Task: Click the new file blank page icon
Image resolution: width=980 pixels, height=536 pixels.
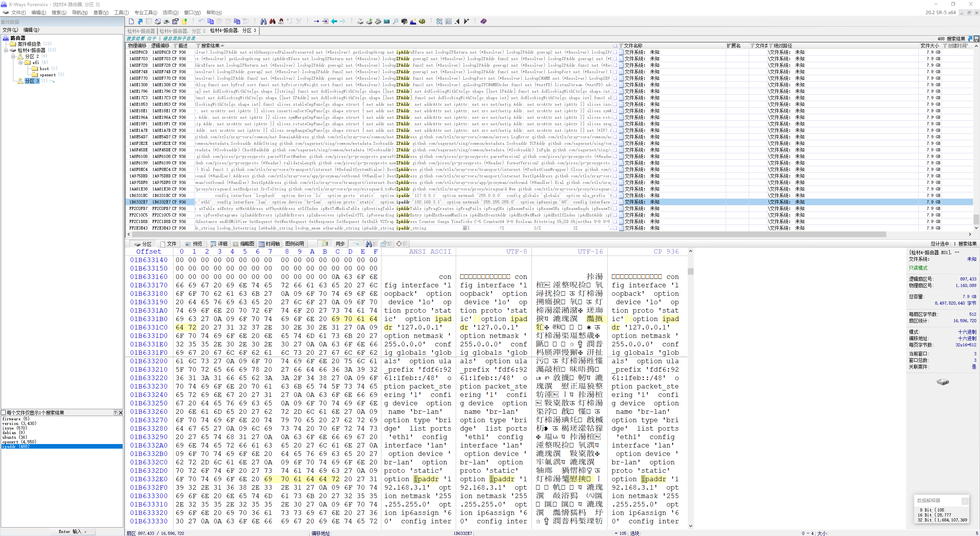Action: (131, 21)
